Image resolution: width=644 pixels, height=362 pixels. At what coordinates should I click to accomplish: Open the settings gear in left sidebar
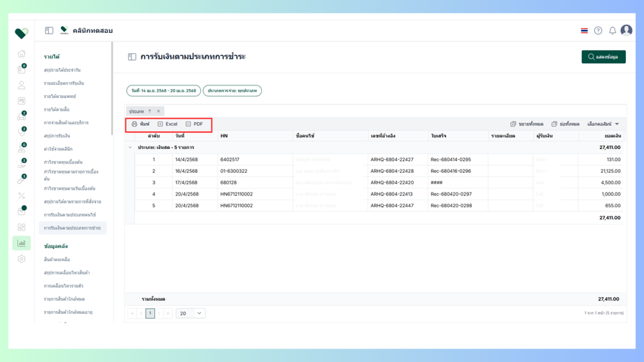(21, 259)
